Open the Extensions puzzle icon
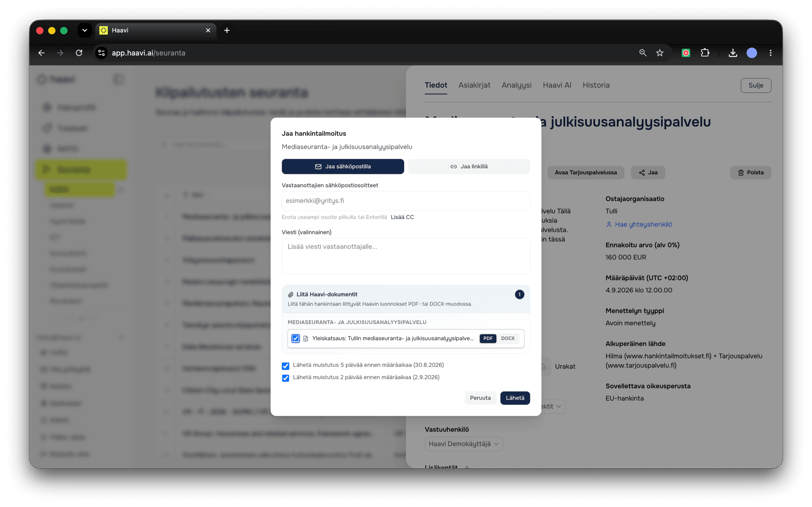812x507 pixels. point(705,53)
